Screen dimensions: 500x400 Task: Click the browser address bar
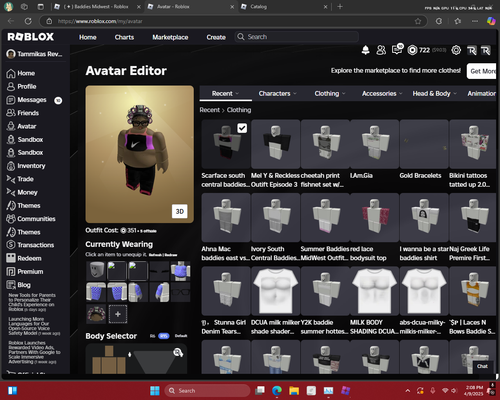click(233, 21)
